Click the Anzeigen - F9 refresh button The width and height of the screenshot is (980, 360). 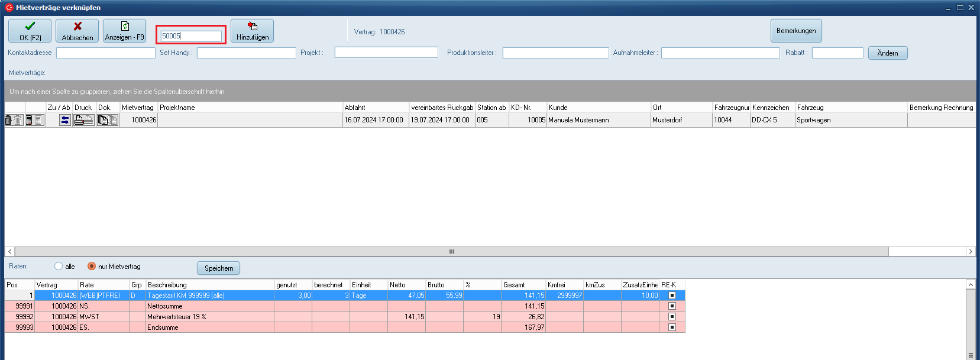(124, 31)
